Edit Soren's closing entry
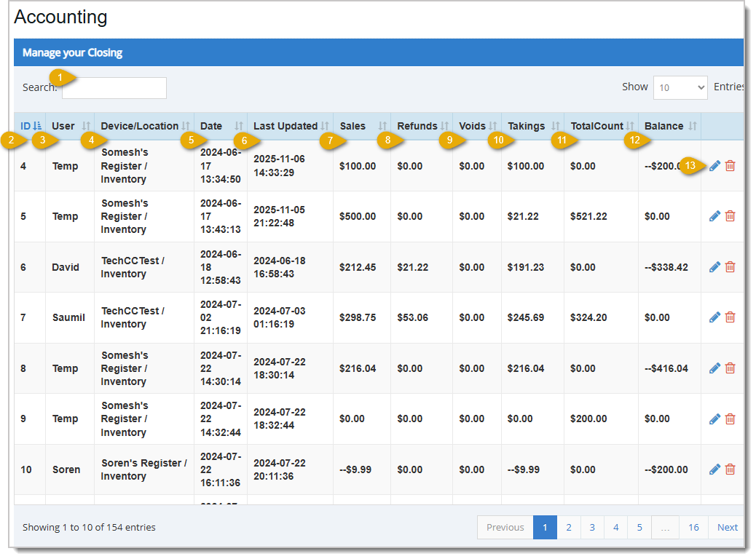Viewport: 756px width, 559px height. 714,469
